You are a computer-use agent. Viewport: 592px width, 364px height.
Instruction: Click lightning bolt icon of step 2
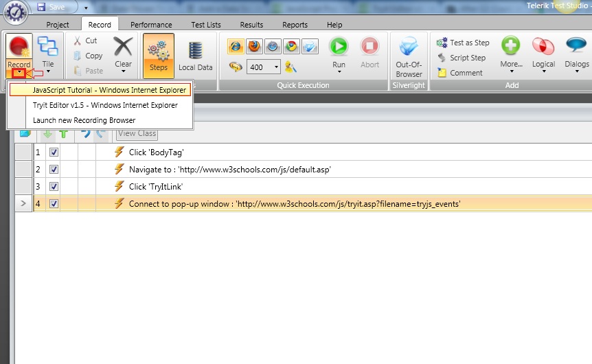point(119,169)
